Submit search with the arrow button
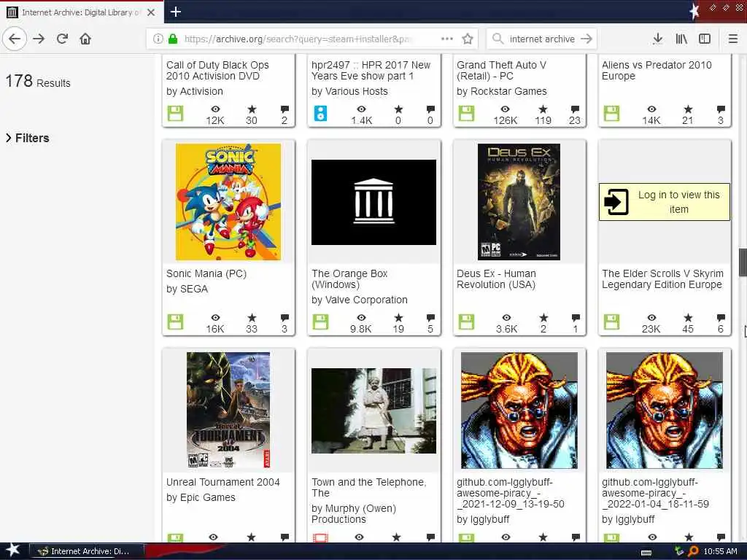This screenshot has width=747, height=560. click(x=587, y=39)
